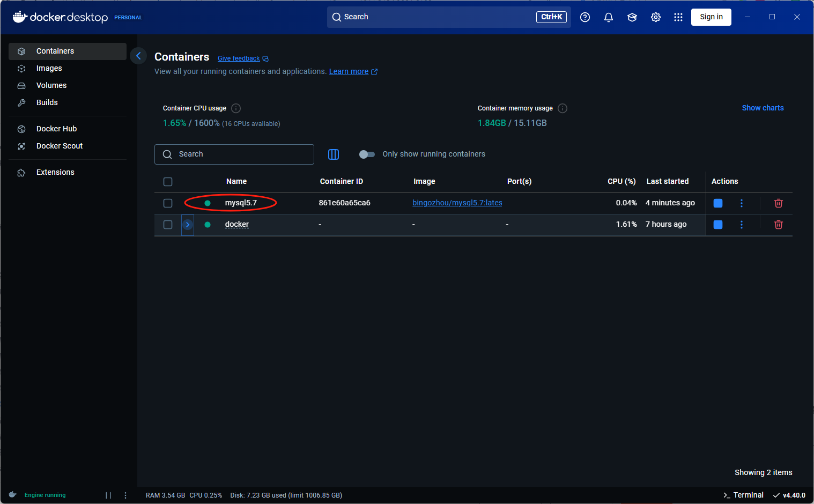
Task: Open Docker Hub from sidebar
Action: coord(68,129)
